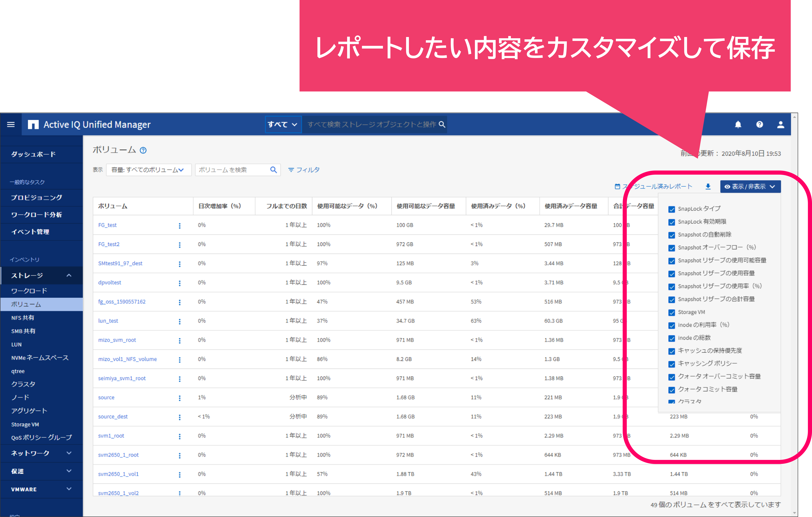Select NFS 共有 in the sidebar
Screen dimensions: 812x517
coord(23,318)
